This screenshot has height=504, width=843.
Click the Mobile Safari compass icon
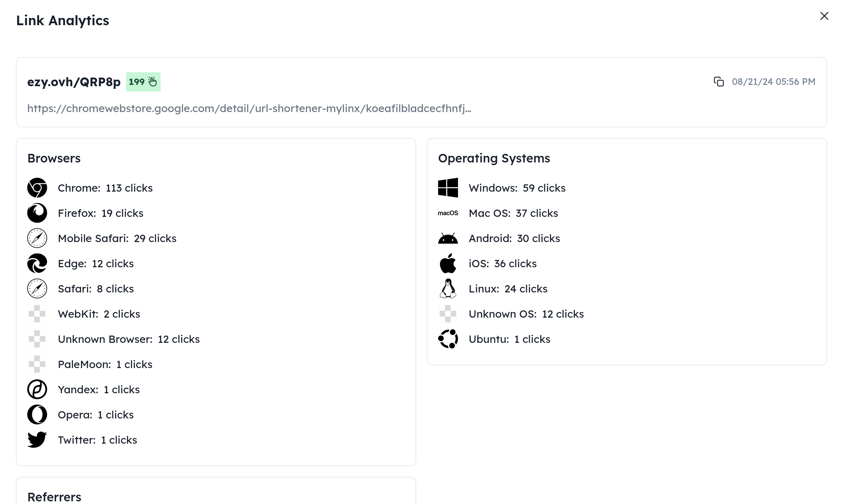37,238
